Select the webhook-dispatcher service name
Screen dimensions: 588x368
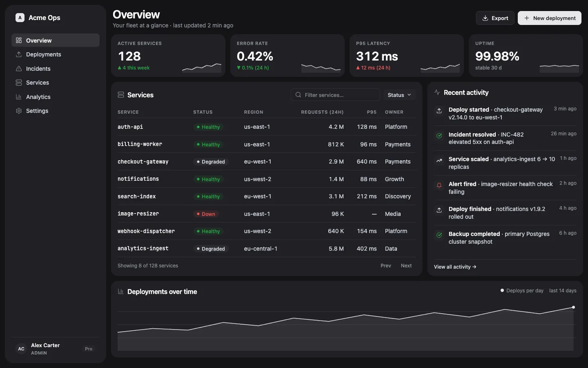click(146, 231)
